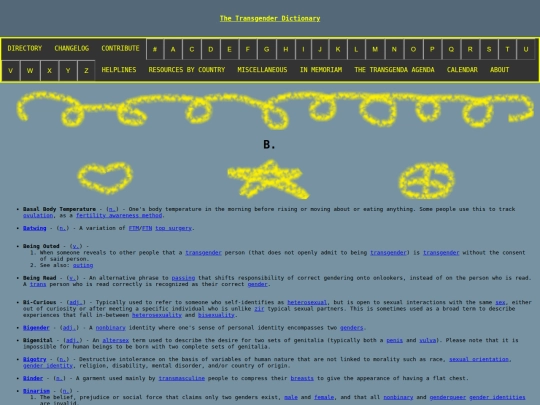This screenshot has width=540, height=405.
Task: Jump to letter R entries
Action: tap(470, 49)
